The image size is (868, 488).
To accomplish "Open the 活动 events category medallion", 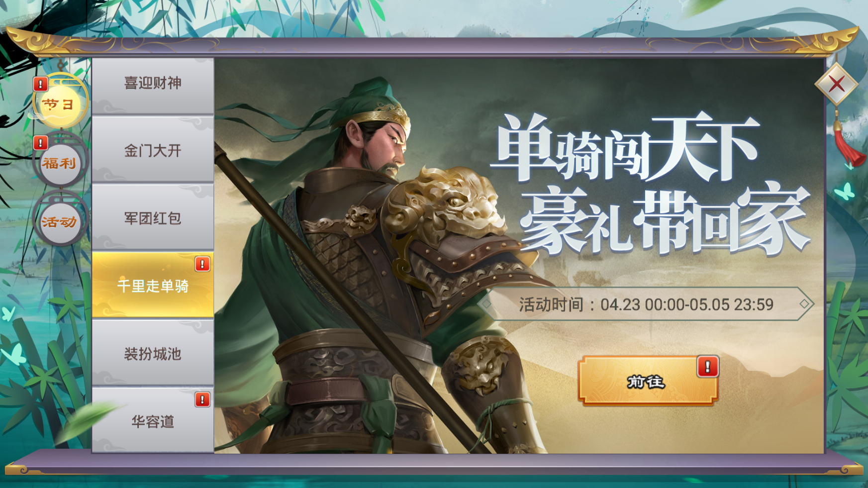I will point(60,221).
